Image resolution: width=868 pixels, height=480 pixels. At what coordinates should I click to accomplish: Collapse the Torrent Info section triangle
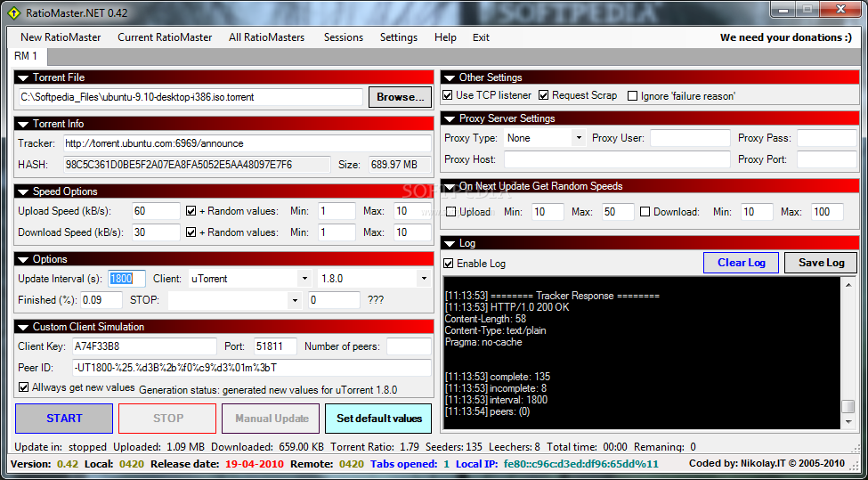point(23,124)
